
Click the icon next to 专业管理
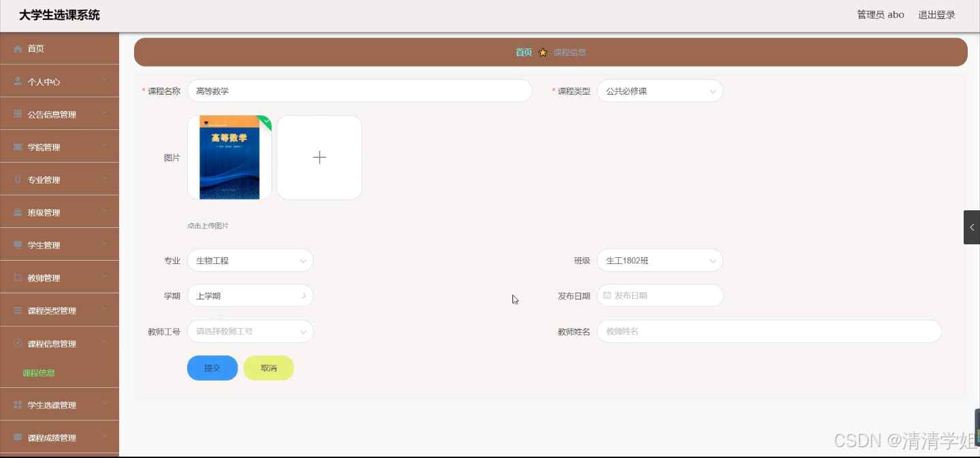[x=17, y=179]
